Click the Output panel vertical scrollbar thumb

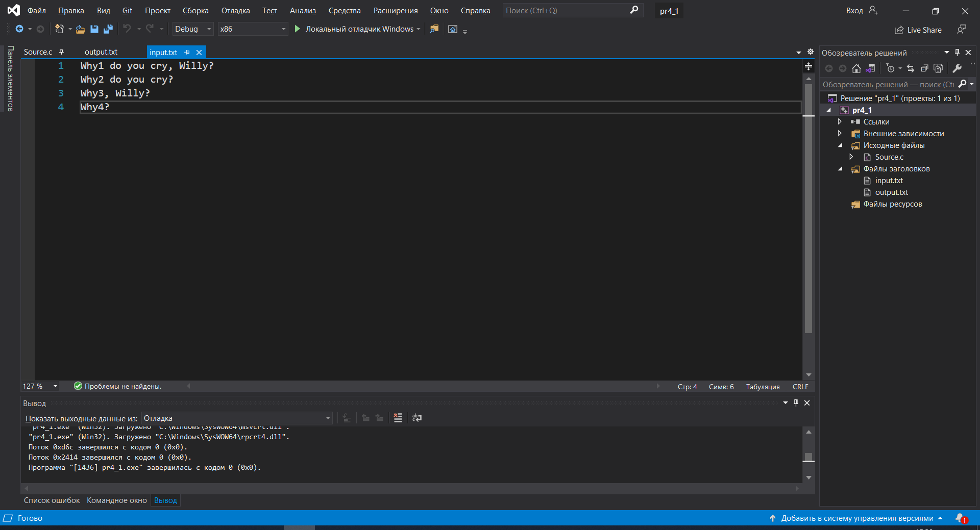coord(808,457)
